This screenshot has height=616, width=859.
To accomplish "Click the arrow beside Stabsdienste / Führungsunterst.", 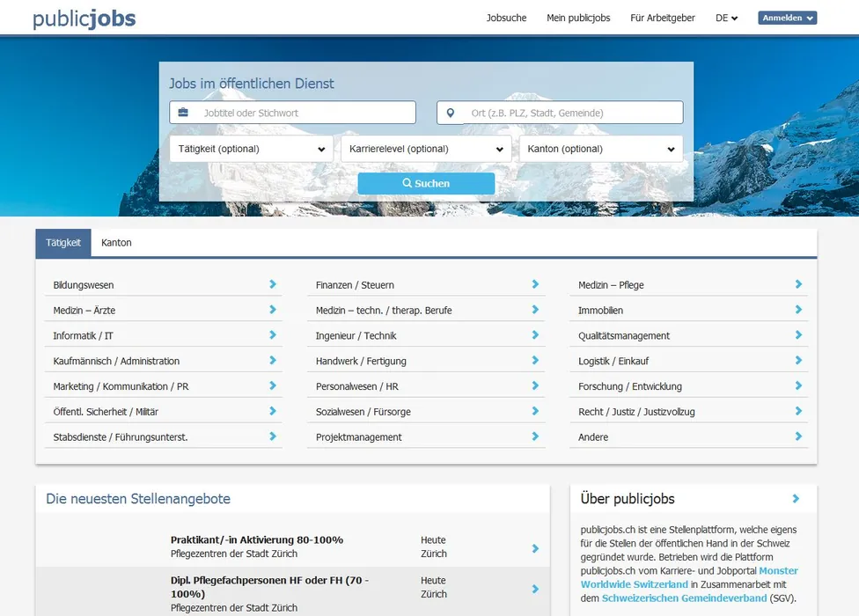I will coord(273,436).
